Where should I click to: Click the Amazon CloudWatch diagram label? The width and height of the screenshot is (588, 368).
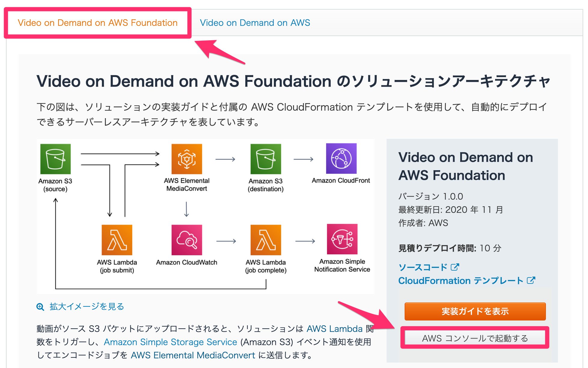(x=187, y=262)
